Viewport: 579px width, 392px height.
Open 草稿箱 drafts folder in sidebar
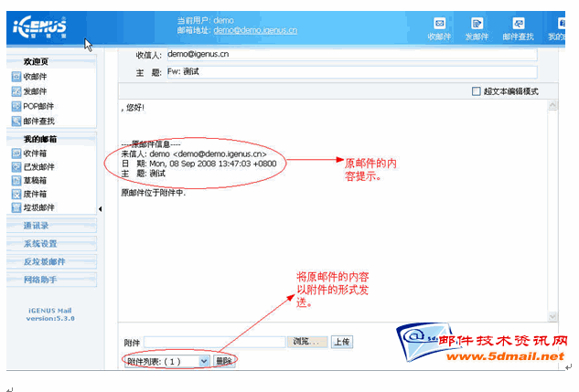pyautogui.click(x=38, y=181)
